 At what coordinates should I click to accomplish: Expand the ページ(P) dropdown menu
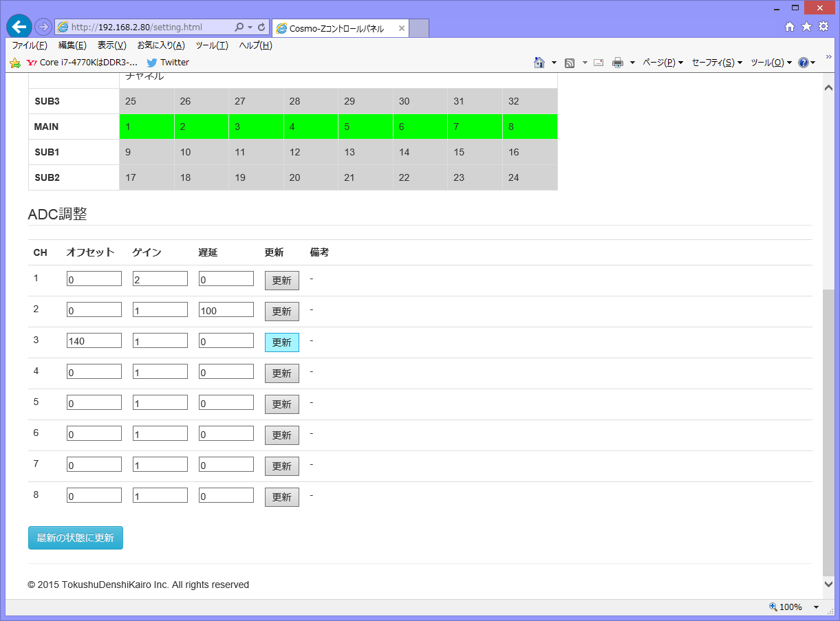point(663,63)
